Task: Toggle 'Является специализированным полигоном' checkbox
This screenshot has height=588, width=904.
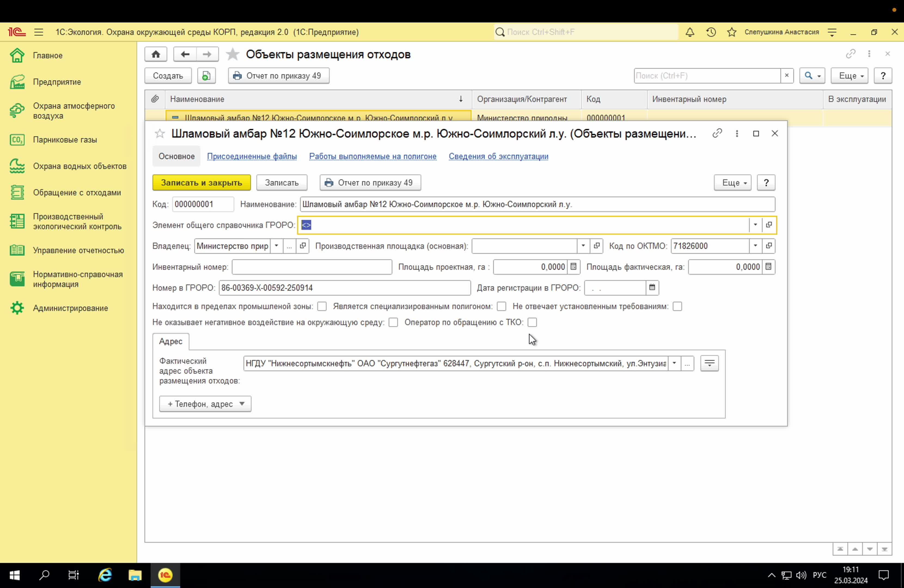Action: point(501,306)
